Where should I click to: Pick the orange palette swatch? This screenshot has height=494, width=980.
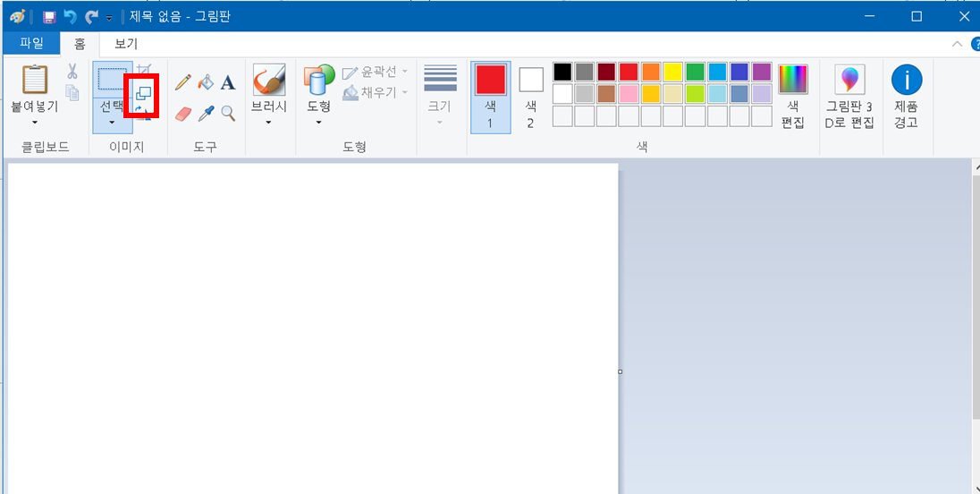[x=651, y=72]
